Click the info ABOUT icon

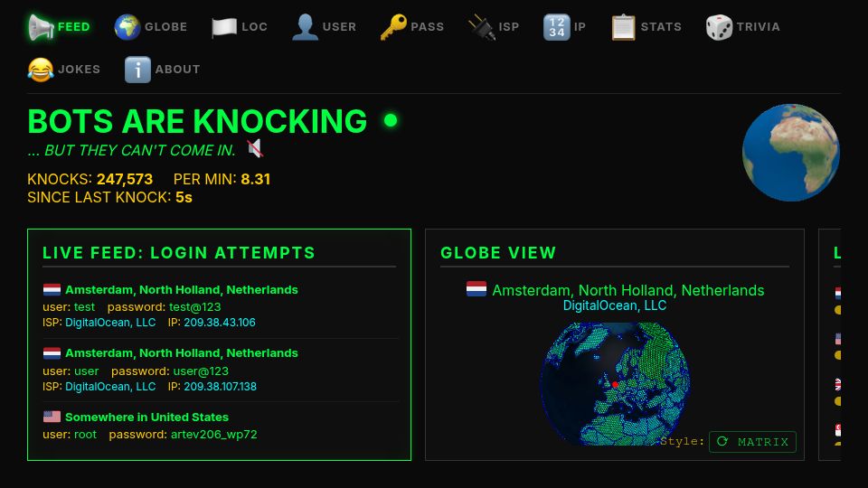[137, 70]
